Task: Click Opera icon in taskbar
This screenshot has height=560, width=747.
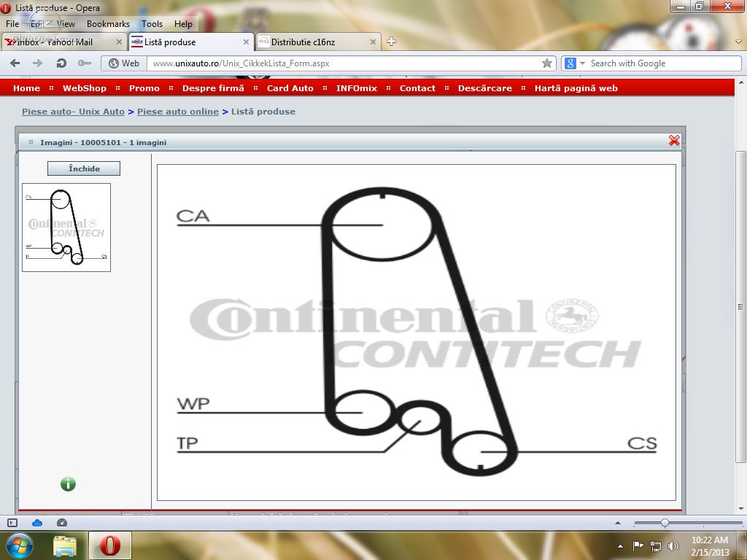Action: pyautogui.click(x=109, y=545)
